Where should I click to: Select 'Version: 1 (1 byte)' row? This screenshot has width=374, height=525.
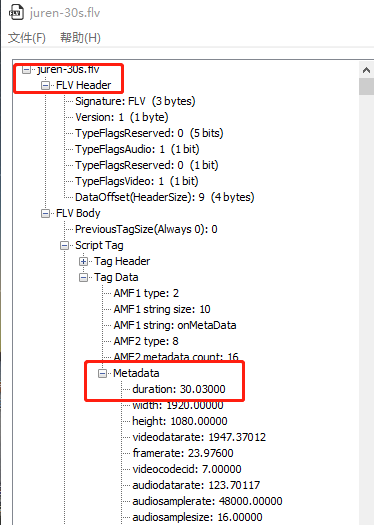(x=122, y=117)
